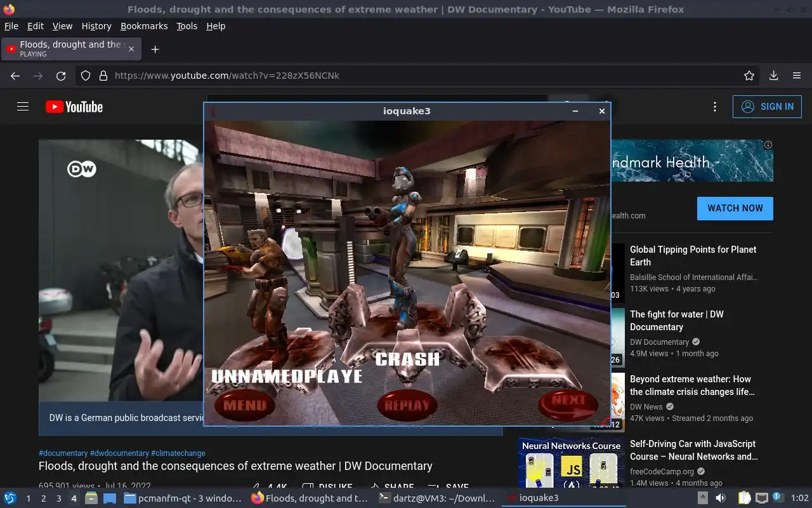Click Balsillie School channel name
812x508 pixels.
[693, 277]
